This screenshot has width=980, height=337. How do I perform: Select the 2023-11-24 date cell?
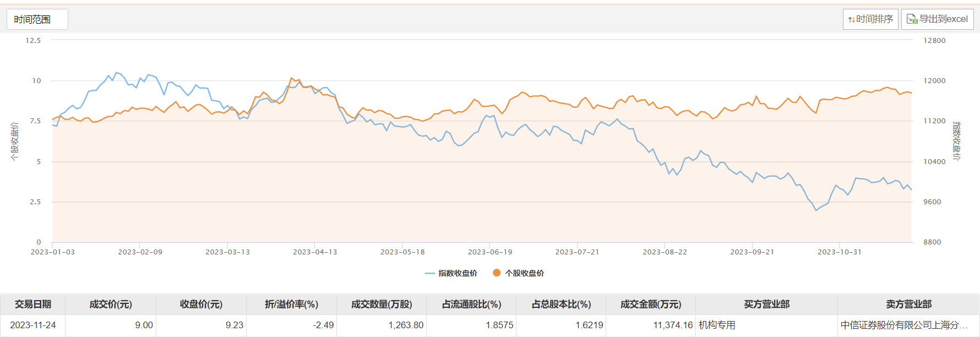click(x=33, y=325)
